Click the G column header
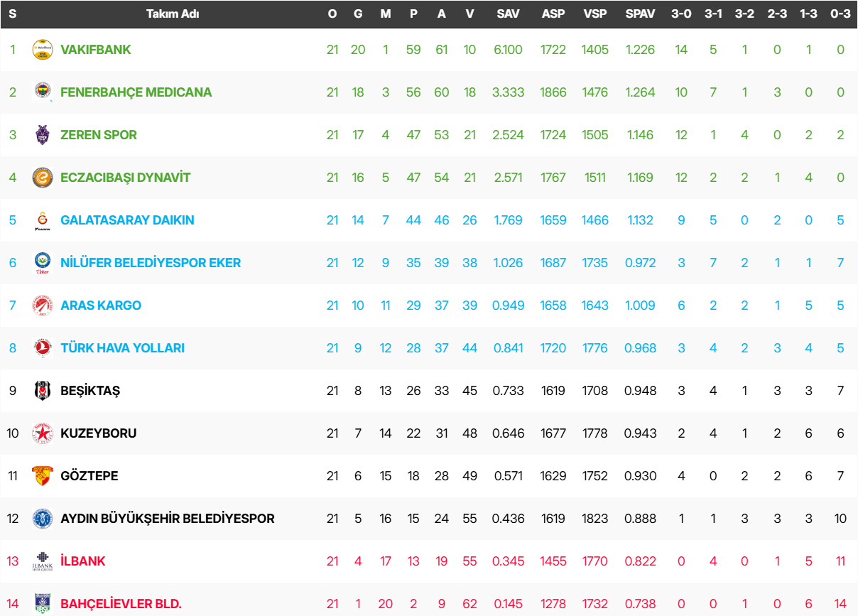Screen dimensions: 858x616 pos(358,14)
